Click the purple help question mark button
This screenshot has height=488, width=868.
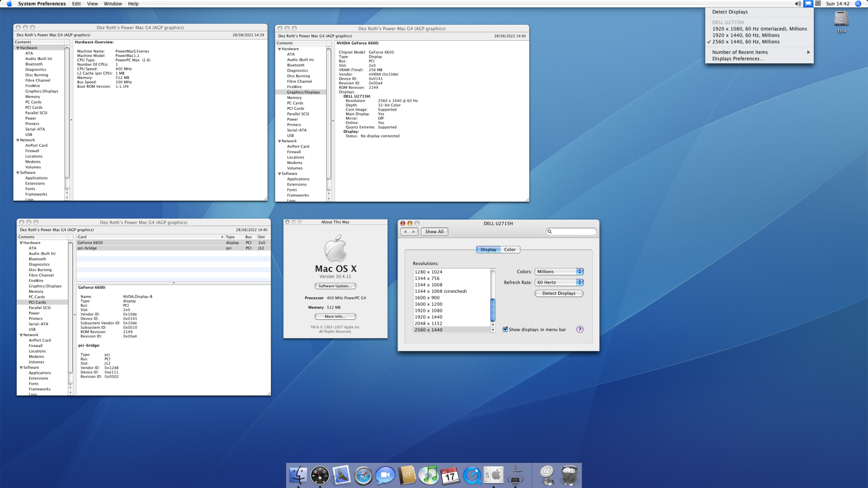(x=580, y=329)
